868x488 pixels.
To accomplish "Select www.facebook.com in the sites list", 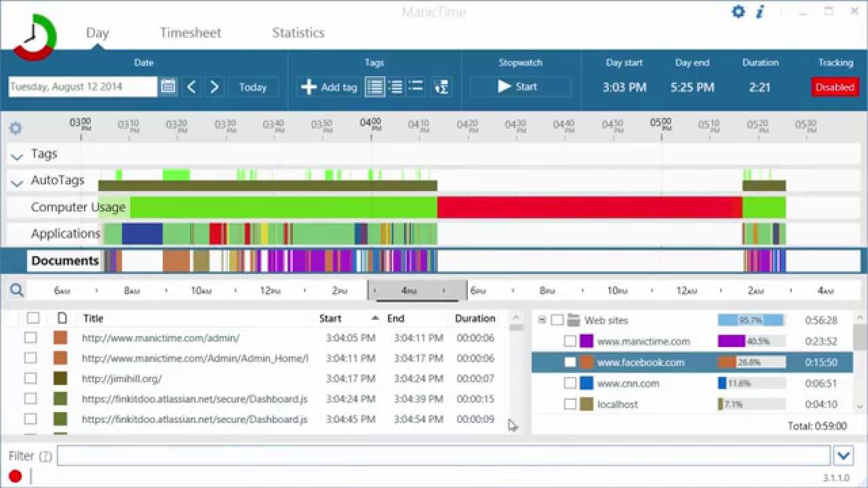I will (x=640, y=362).
